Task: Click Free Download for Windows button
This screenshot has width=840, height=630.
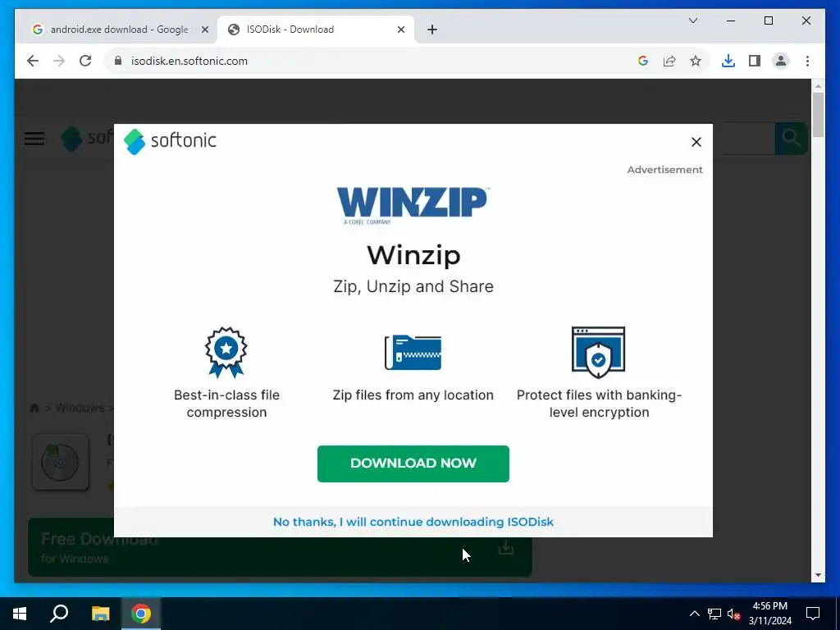Action: [280, 547]
